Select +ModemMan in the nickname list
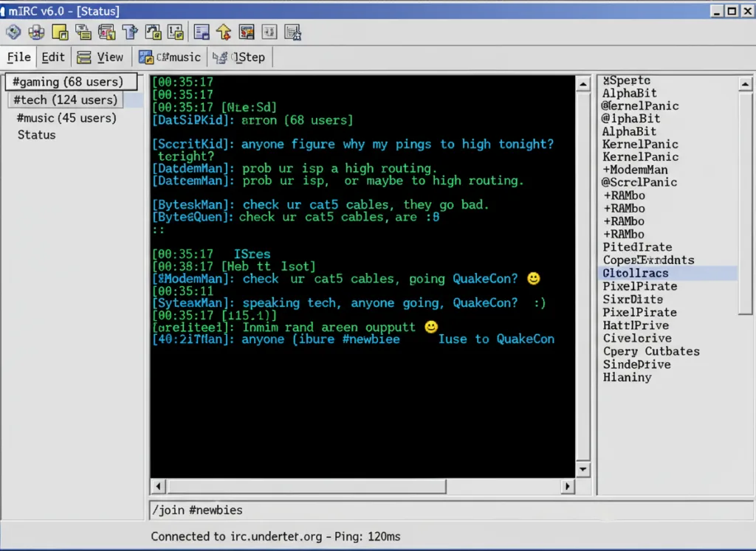Viewport: 756px width, 551px height. pyautogui.click(x=635, y=170)
